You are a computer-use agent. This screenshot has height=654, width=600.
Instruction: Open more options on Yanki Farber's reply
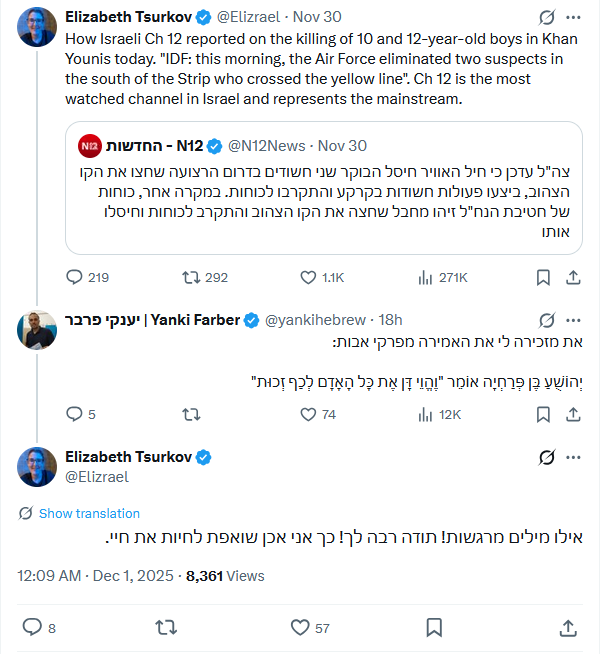pos(571,320)
